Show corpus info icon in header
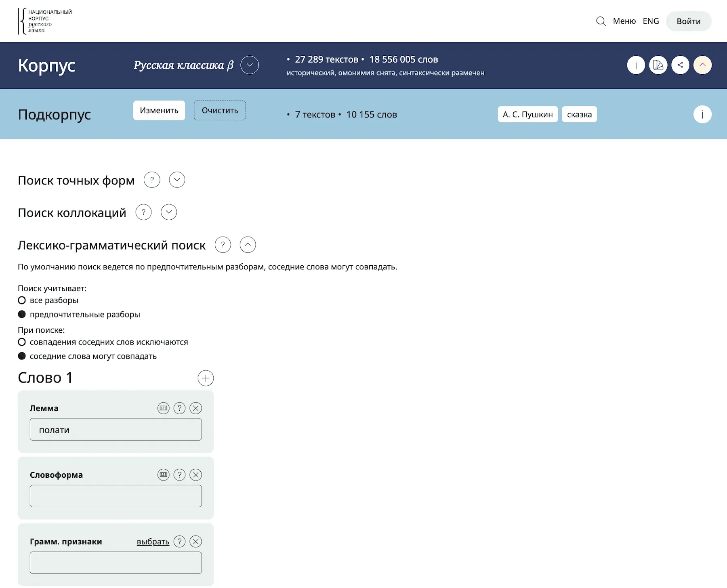The image size is (727, 588). click(636, 65)
